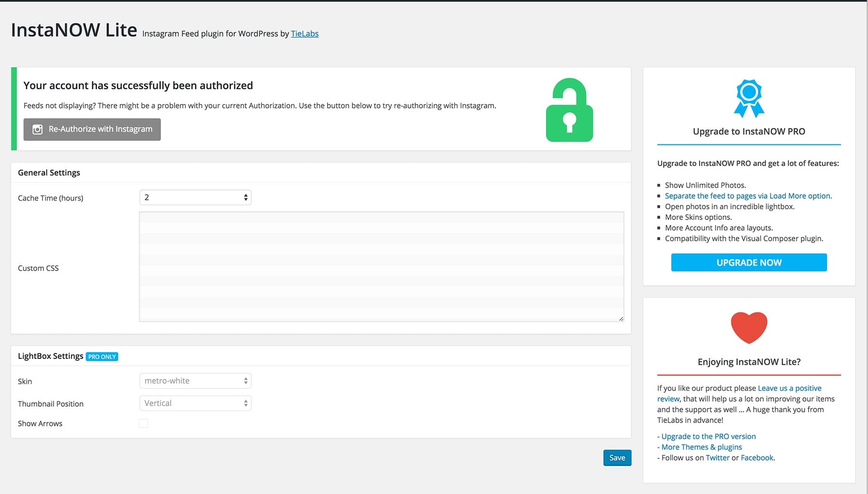
Task: Click the red heart icon
Action: point(748,327)
